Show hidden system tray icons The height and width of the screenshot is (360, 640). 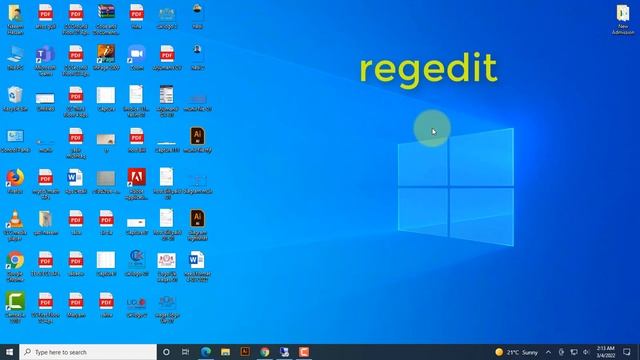pos(548,352)
